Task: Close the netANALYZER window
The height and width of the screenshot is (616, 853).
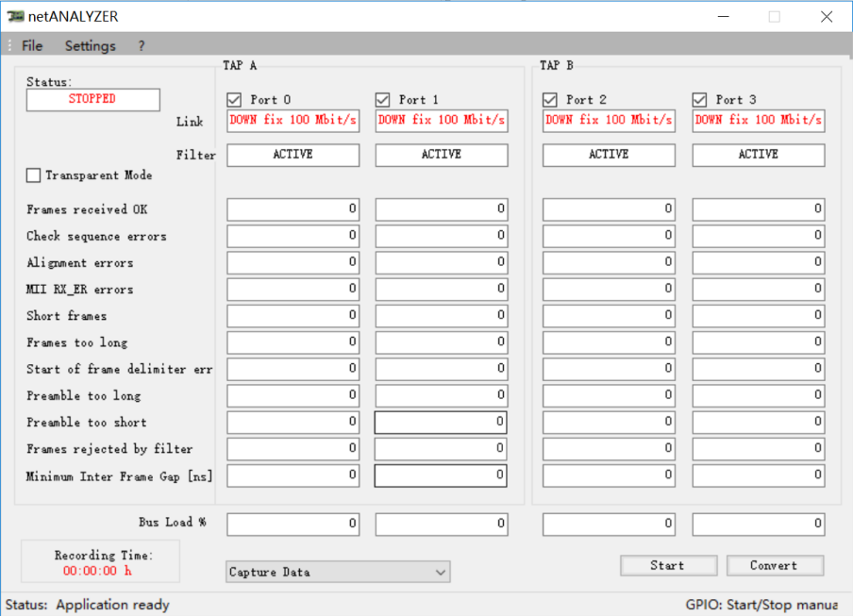Action: coord(827,17)
